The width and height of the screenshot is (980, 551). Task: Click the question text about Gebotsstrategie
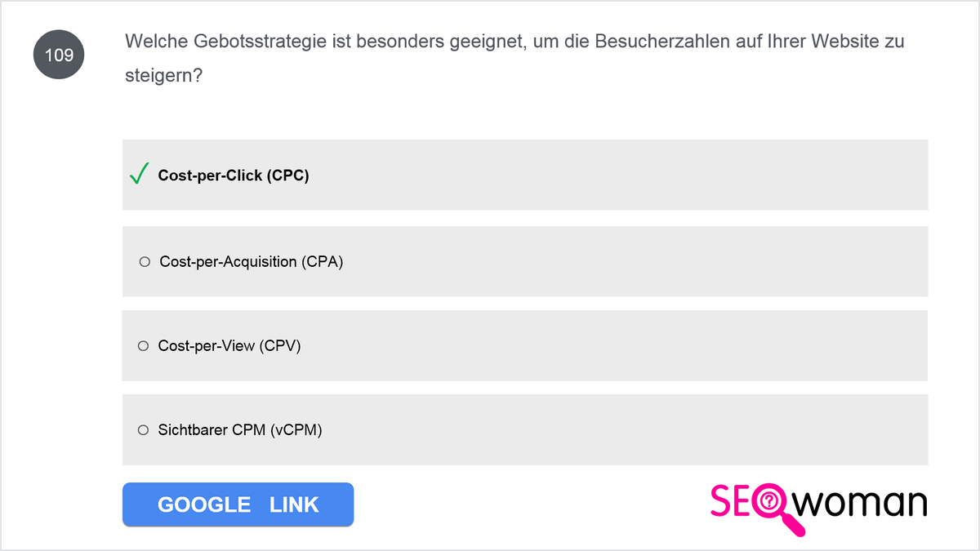[514, 58]
